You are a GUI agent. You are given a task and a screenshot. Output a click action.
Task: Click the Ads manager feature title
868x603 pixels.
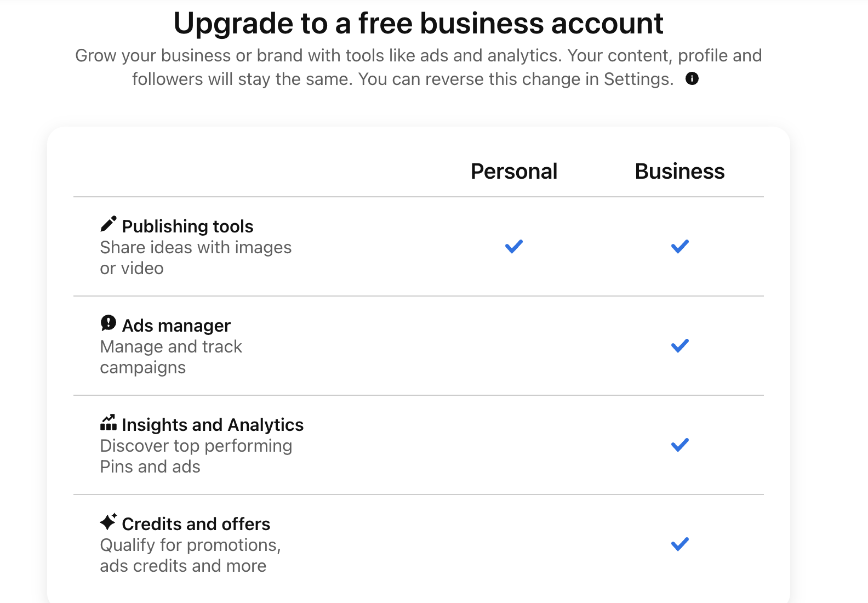coord(176,326)
